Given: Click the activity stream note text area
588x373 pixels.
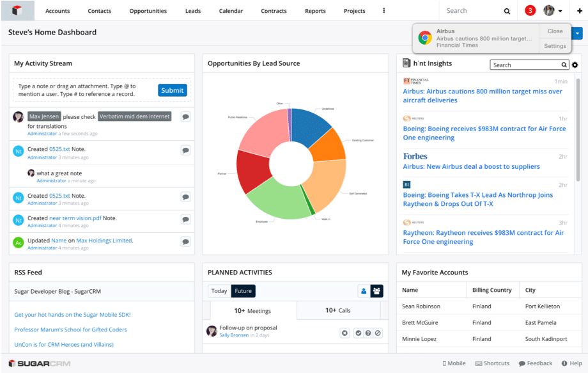Looking at the screenshot, I should [x=84, y=90].
